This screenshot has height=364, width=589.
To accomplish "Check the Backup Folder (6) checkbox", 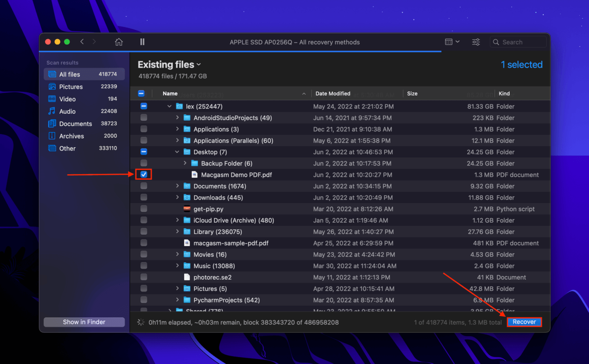I will click(143, 163).
